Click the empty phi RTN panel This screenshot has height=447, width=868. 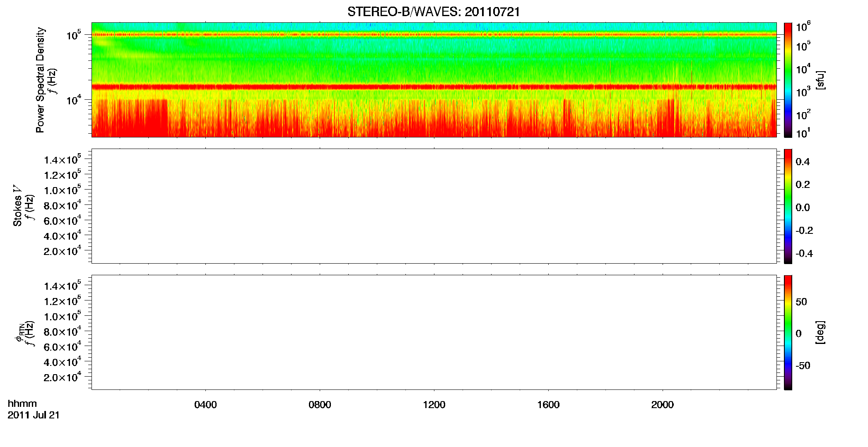(x=434, y=332)
